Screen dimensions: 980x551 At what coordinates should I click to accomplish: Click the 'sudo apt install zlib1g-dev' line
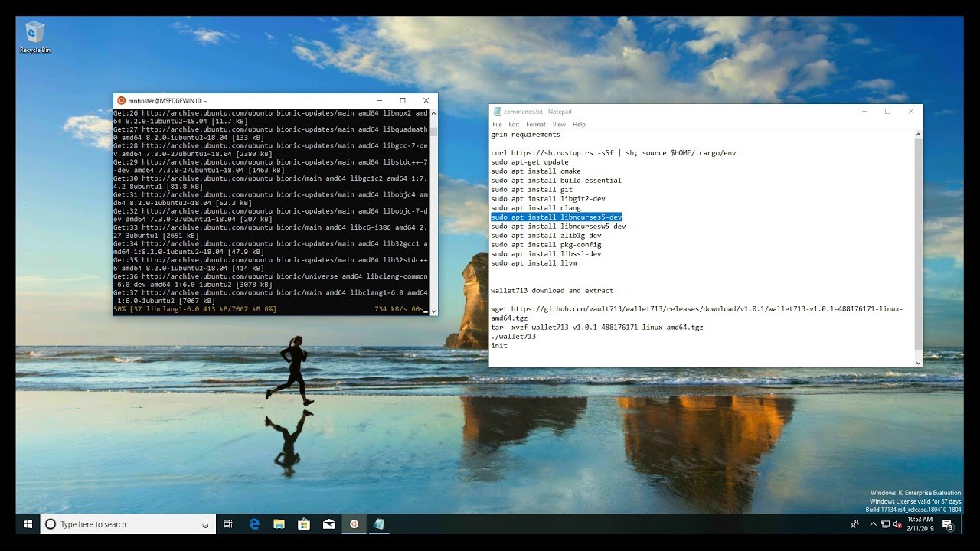[546, 236]
